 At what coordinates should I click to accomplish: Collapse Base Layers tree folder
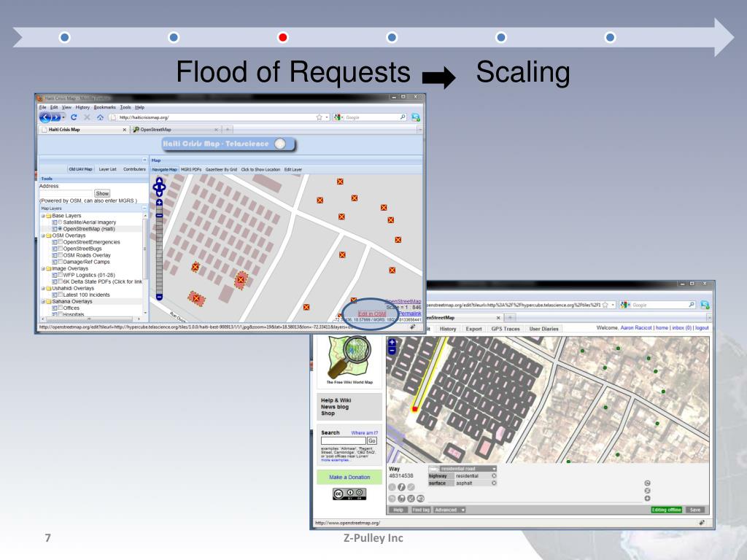(x=42, y=216)
